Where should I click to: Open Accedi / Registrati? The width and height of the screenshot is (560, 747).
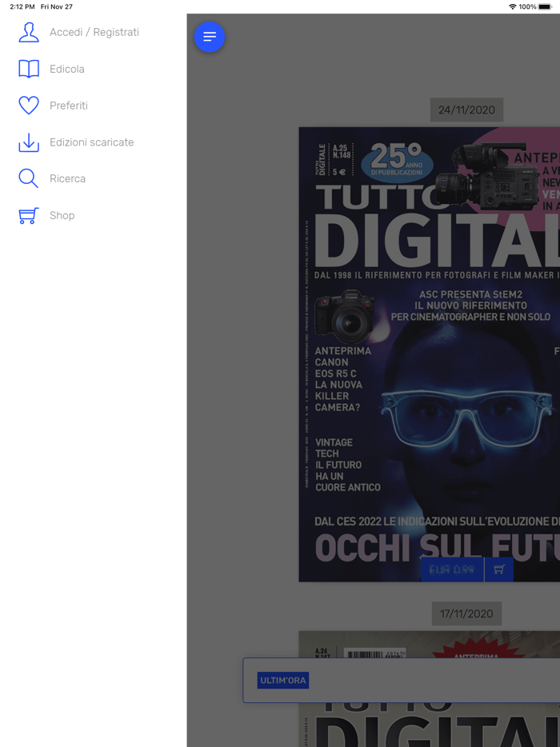(94, 33)
